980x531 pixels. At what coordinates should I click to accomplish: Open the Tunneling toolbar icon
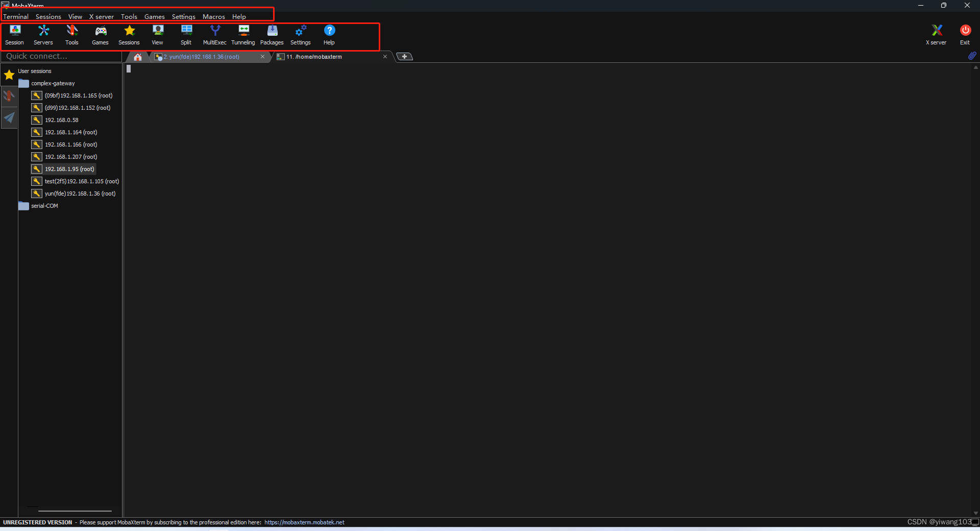pyautogui.click(x=243, y=35)
